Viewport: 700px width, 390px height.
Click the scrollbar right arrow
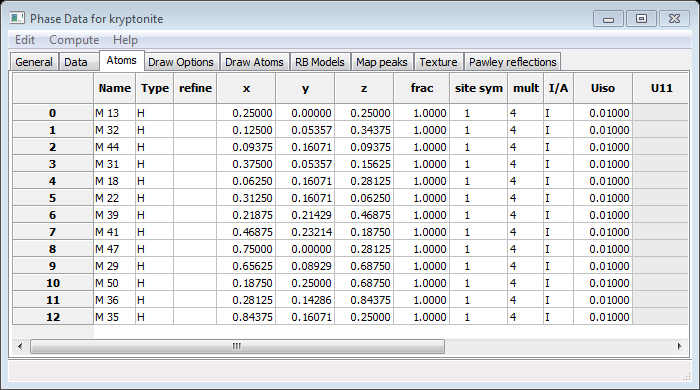[x=679, y=346]
